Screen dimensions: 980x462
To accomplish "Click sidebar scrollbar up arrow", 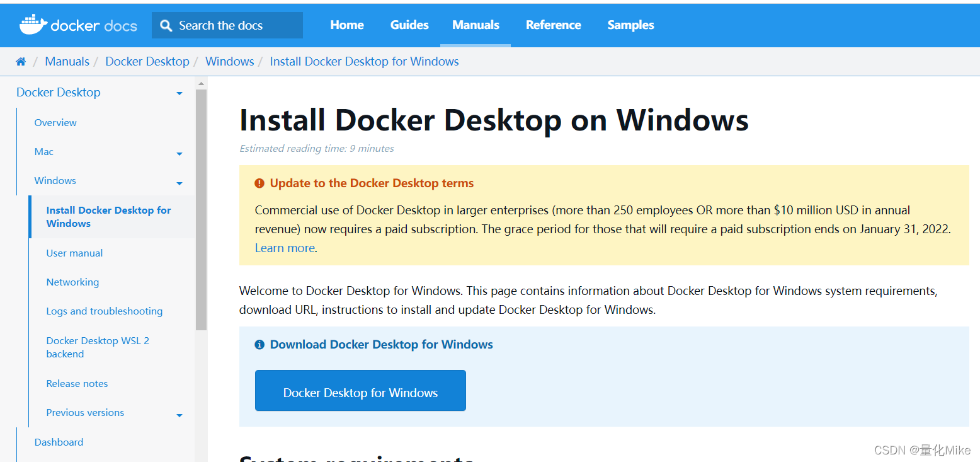I will (201, 83).
